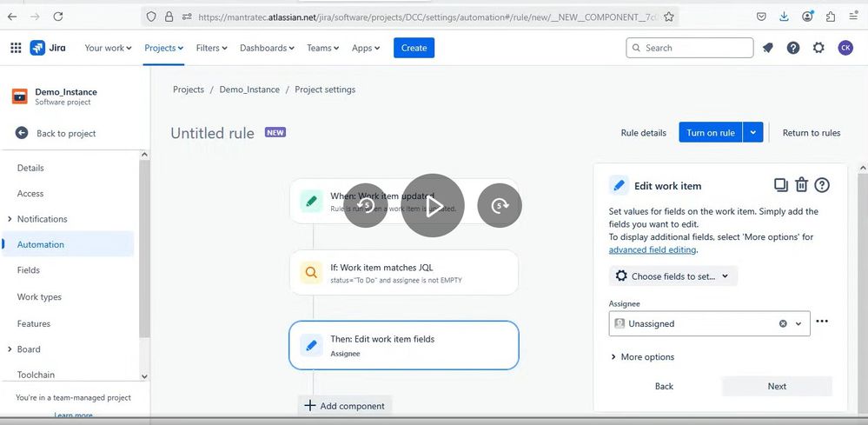Open the browser extensions puzzle icon
This screenshot has height=425, width=868.
coord(831,17)
